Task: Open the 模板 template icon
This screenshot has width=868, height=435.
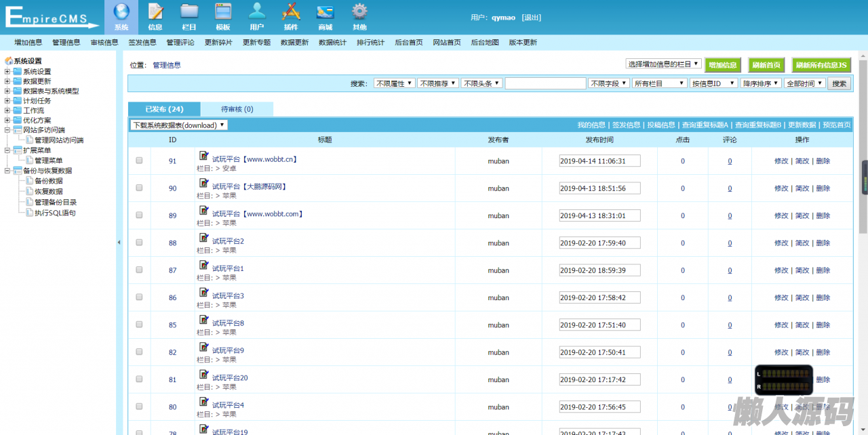Action: tap(223, 12)
